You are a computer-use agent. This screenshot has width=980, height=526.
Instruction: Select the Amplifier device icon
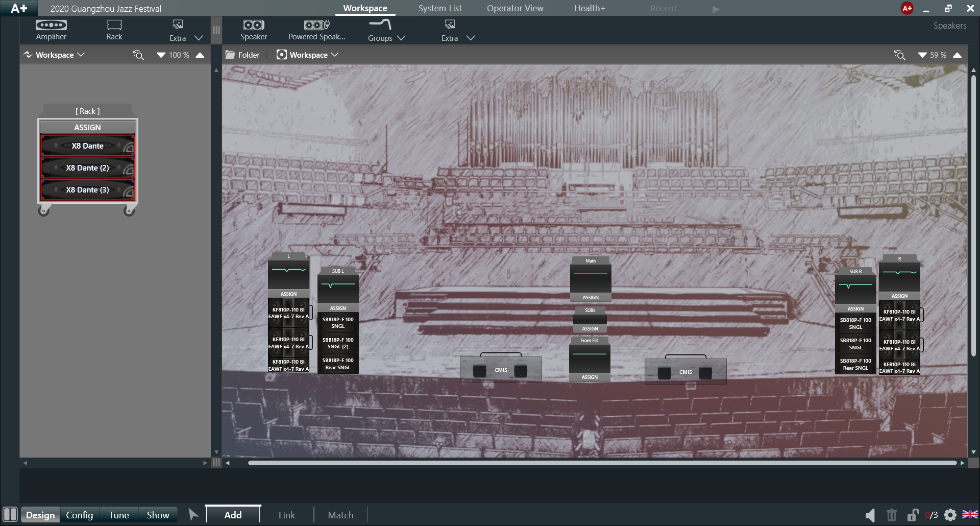click(51, 25)
